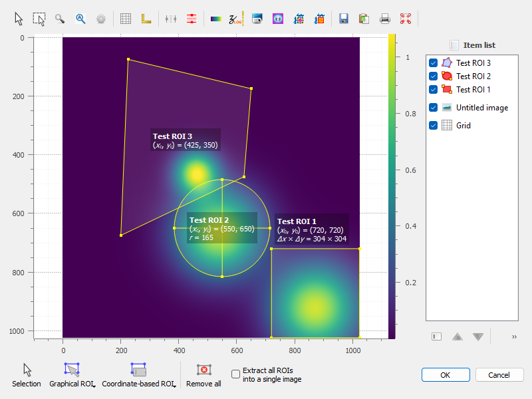Click the Cancel button
The height and width of the screenshot is (399, 532).
(499, 375)
